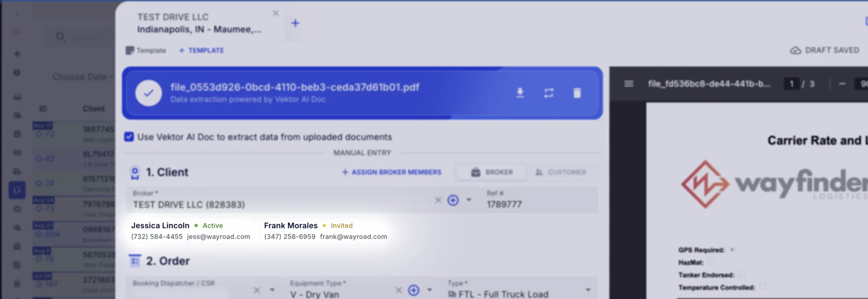Expand the Type FTL dropdown
The height and width of the screenshot is (299, 868).
[588, 290]
